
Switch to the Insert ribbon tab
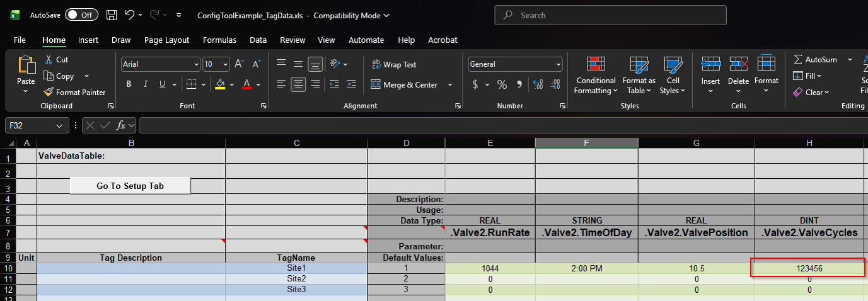(x=88, y=40)
